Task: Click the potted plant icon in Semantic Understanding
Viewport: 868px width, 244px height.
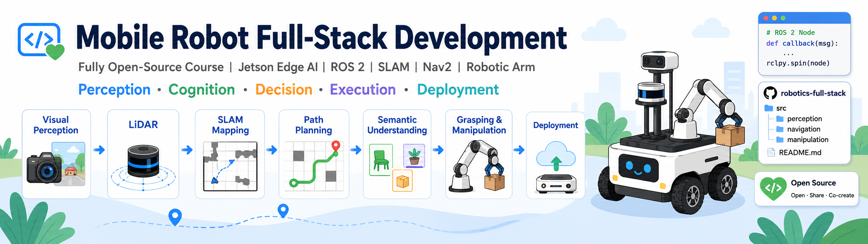Action: point(414,156)
